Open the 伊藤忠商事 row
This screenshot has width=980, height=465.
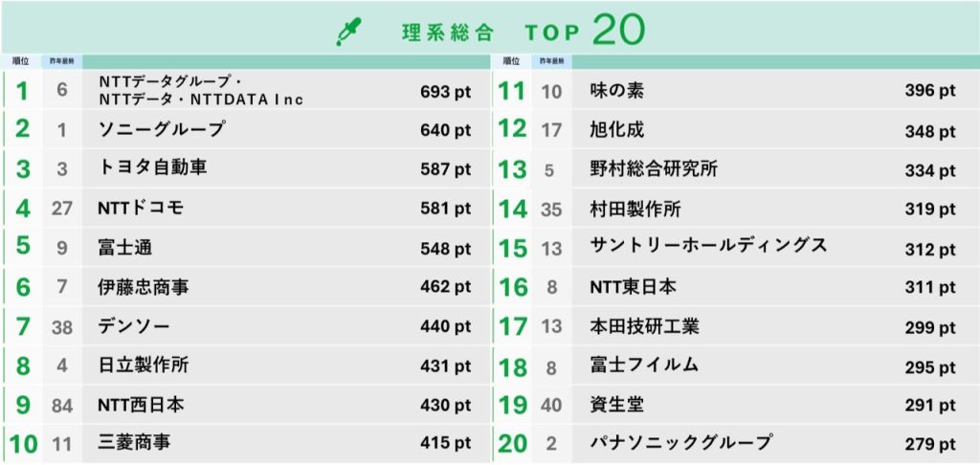click(144, 286)
